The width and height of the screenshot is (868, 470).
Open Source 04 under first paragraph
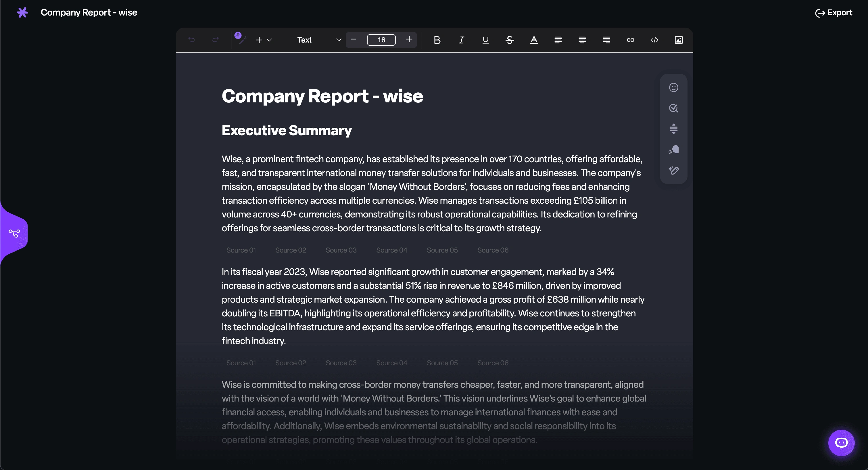coord(391,250)
